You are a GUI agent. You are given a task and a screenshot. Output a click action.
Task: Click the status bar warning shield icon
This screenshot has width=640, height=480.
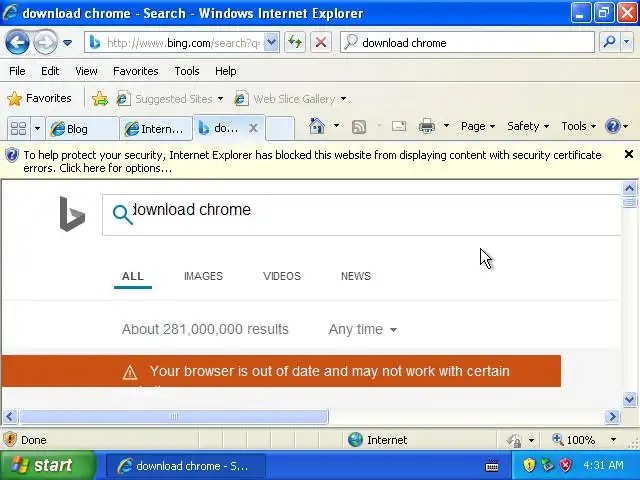[x=10, y=440]
